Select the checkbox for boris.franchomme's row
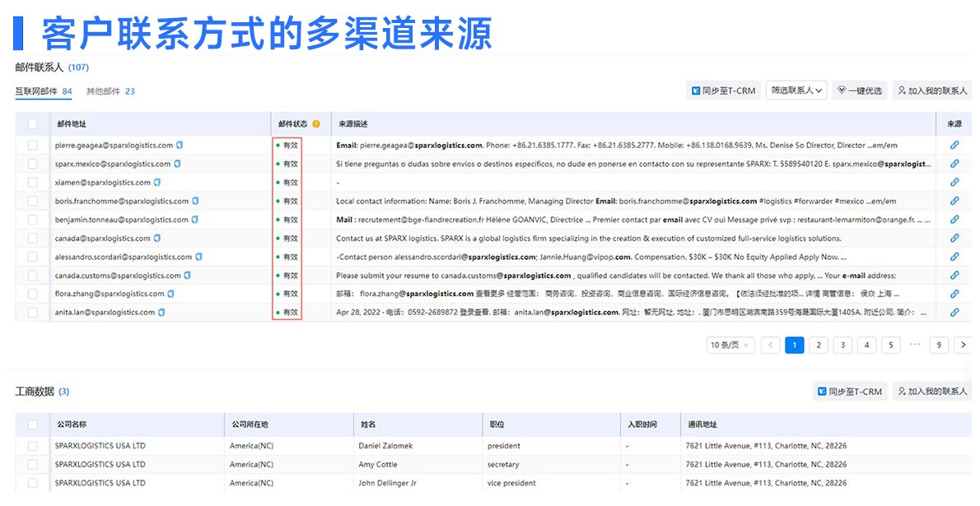Image resolution: width=980 pixels, height=506 pixels. pos(31,201)
